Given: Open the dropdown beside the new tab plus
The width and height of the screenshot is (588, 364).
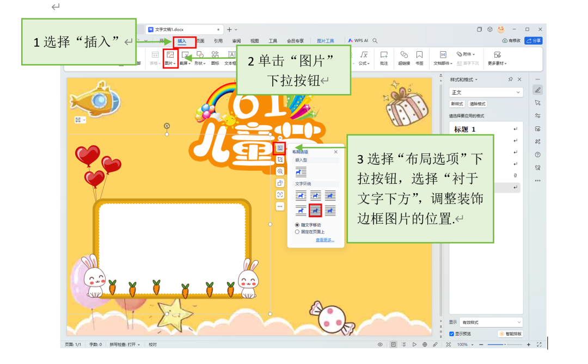Looking at the screenshot, I should 236,29.
